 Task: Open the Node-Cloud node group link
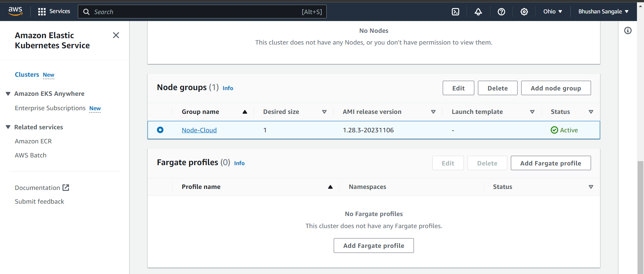click(199, 130)
